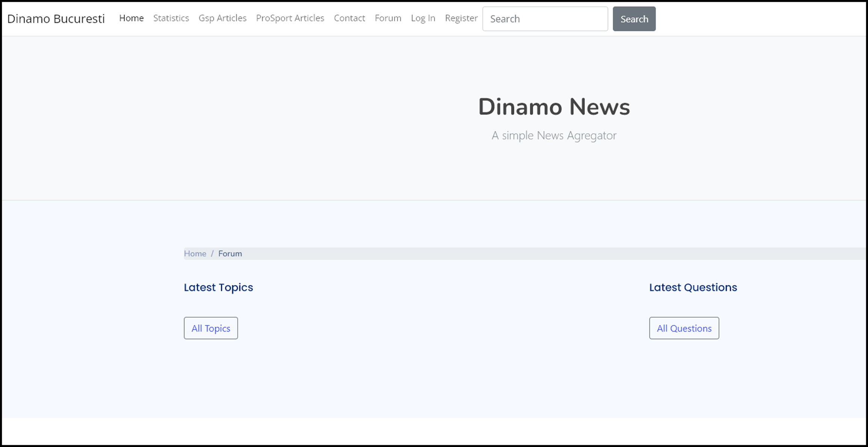The image size is (868, 447).
Task: Select Forum in the breadcrumb
Action: (x=230, y=253)
